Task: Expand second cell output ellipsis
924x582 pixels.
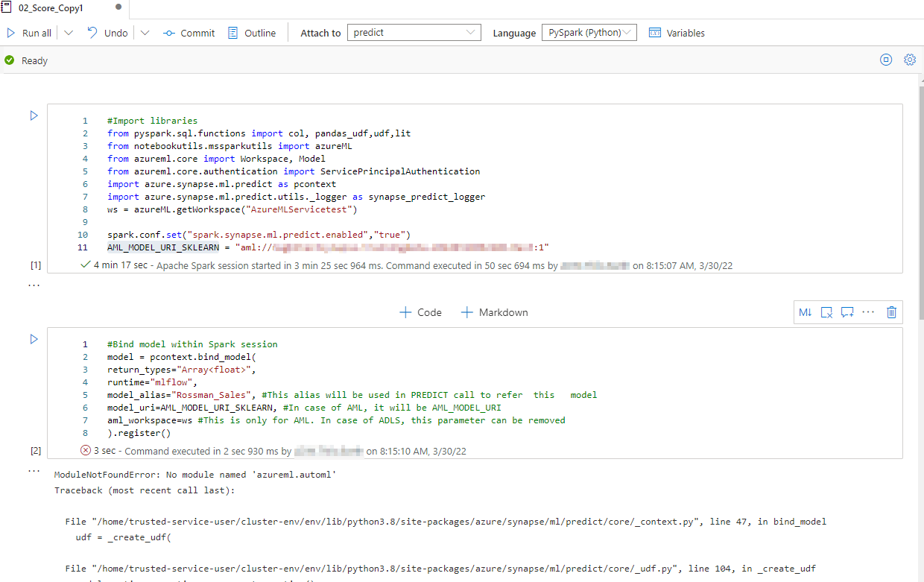Action: 34,471
